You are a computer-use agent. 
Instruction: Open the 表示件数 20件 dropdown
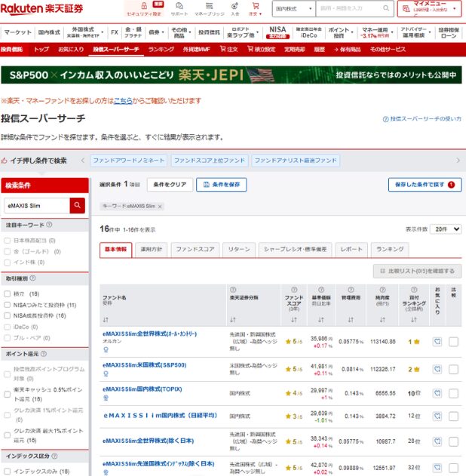pos(446,229)
